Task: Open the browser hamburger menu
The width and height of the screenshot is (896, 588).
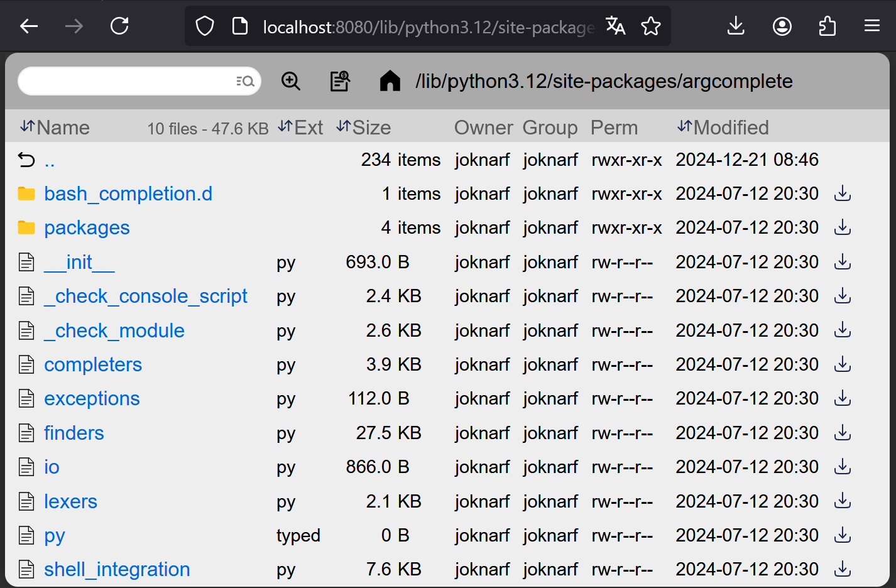Action: (x=872, y=26)
